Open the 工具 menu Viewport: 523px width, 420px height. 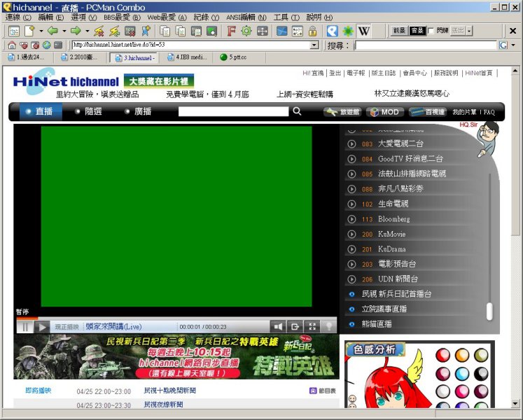point(281,17)
